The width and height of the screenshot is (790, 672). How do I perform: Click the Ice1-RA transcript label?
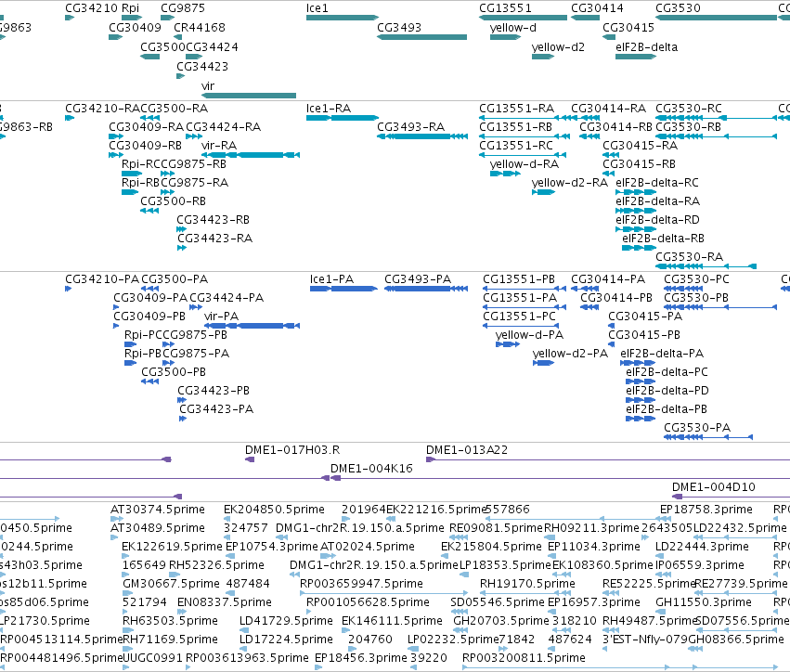click(329, 109)
